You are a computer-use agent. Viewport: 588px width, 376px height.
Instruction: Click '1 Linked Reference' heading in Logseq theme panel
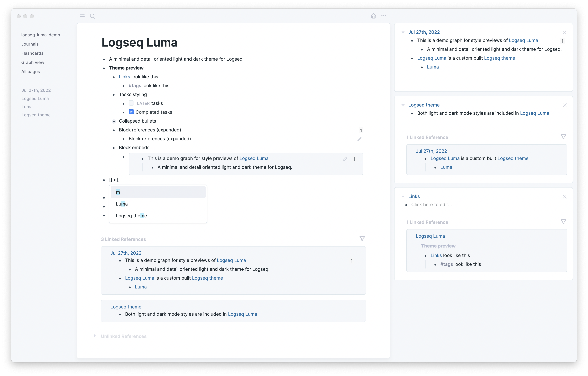[427, 137]
